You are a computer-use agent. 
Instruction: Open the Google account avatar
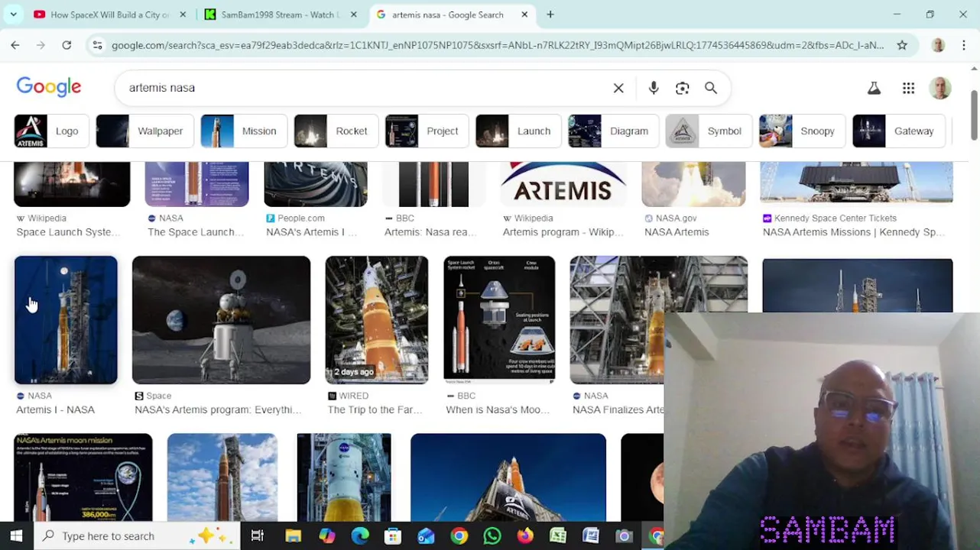point(940,88)
